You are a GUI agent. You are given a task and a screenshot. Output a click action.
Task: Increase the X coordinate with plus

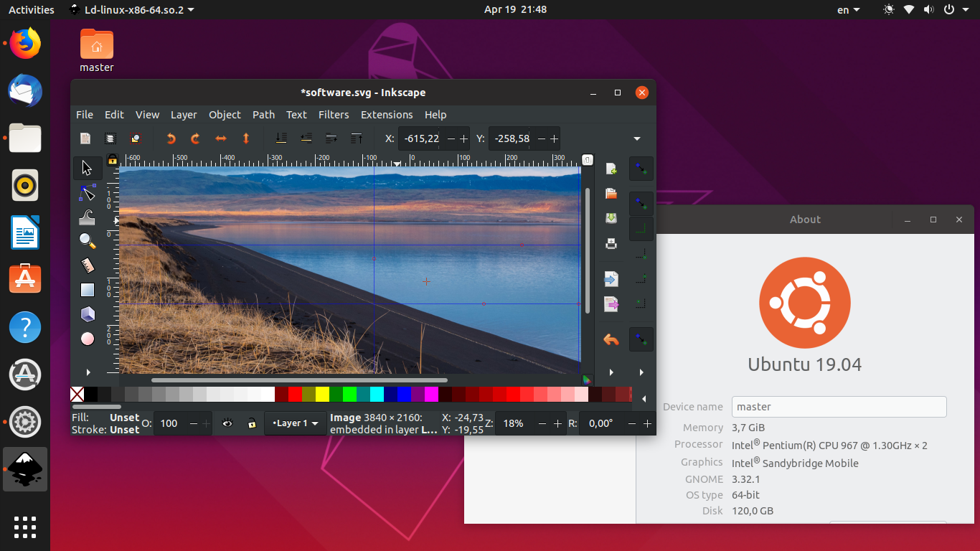click(463, 138)
